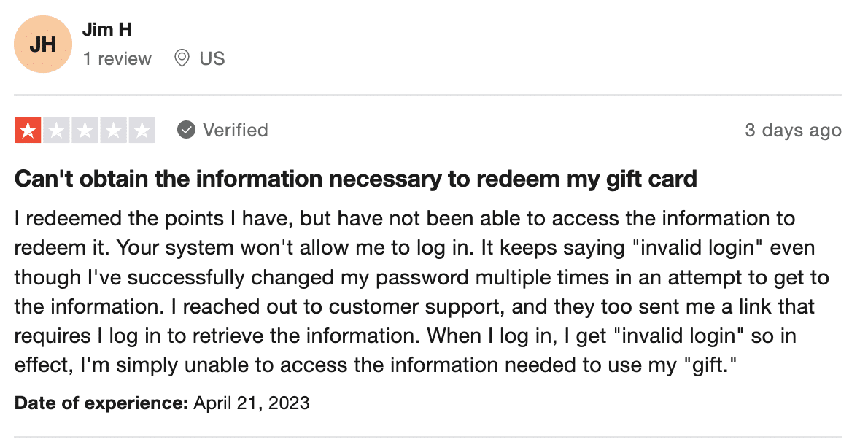Image resolution: width=868 pixels, height=442 pixels.
Task: Click the 1 review count text
Action: point(117,58)
